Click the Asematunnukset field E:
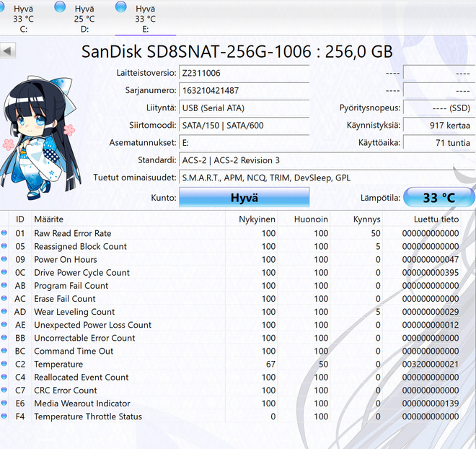 [x=244, y=142]
